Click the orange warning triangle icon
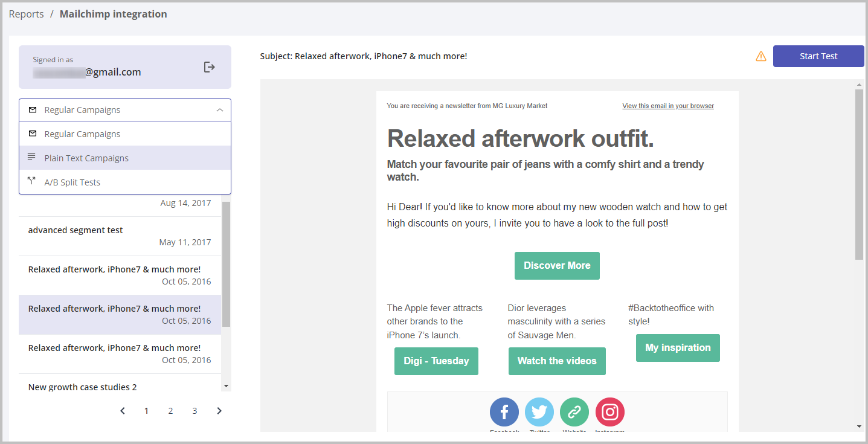 click(x=761, y=56)
